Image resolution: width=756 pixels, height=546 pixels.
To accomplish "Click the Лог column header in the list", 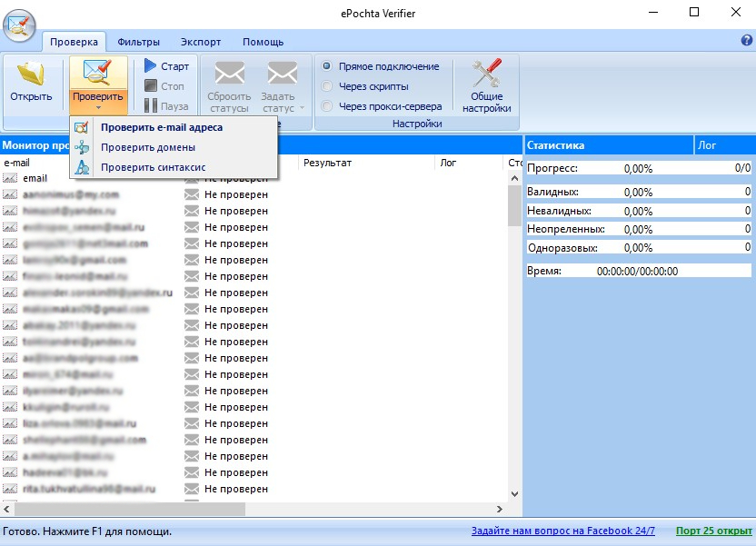I will click(x=469, y=163).
